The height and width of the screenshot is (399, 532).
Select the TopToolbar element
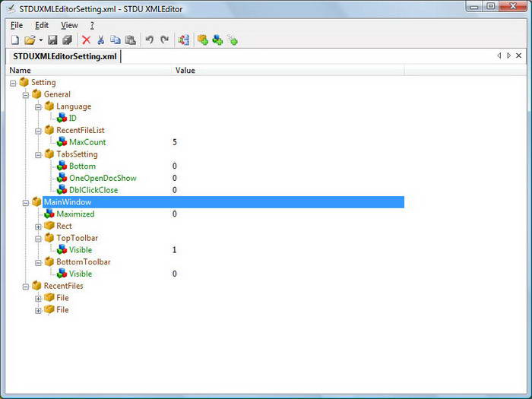77,238
